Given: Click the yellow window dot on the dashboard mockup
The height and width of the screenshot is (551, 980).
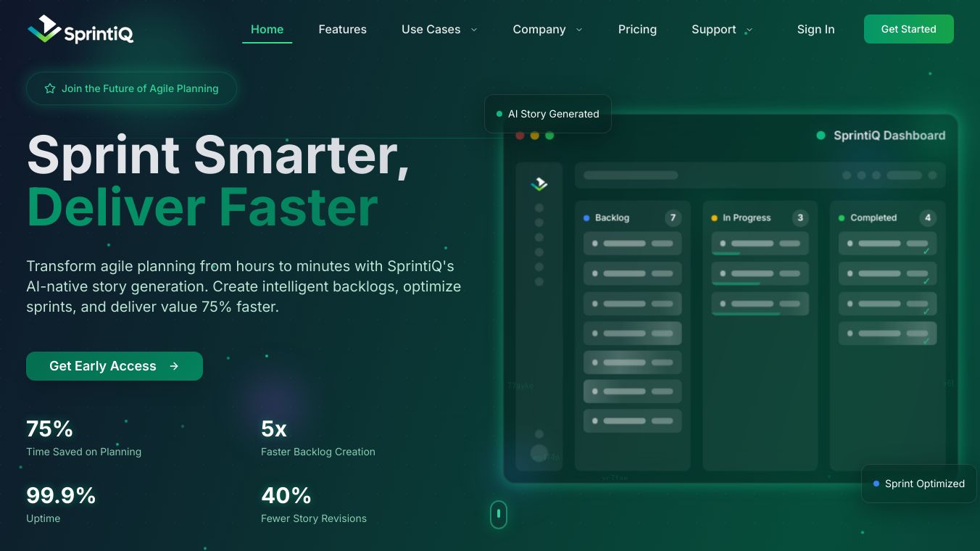Looking at the screenshot, I should pyautogui.click(x=535, y=136).
